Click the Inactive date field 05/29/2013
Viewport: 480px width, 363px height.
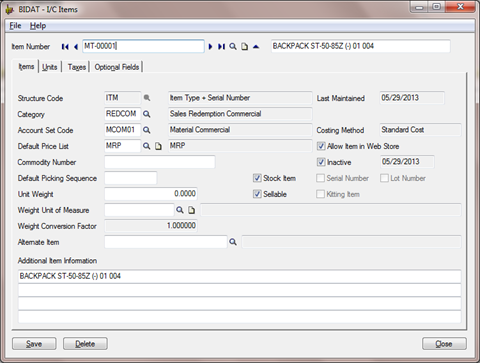[407, 162]
